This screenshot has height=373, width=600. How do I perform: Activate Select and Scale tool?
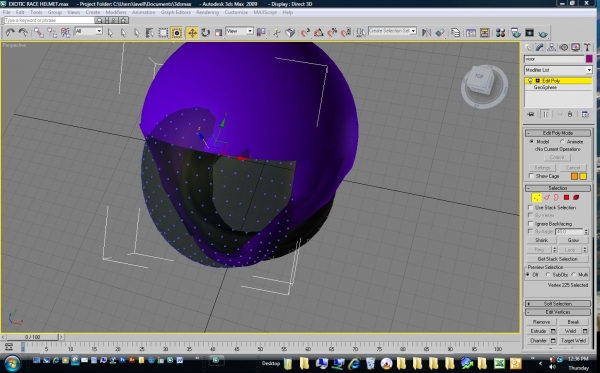(218, 33)
